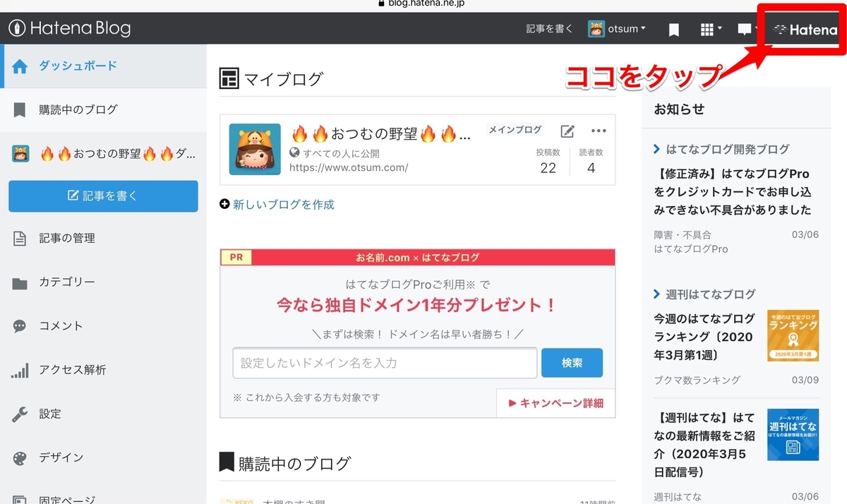Click the document icon beside 記事の管理

[20, 239]
